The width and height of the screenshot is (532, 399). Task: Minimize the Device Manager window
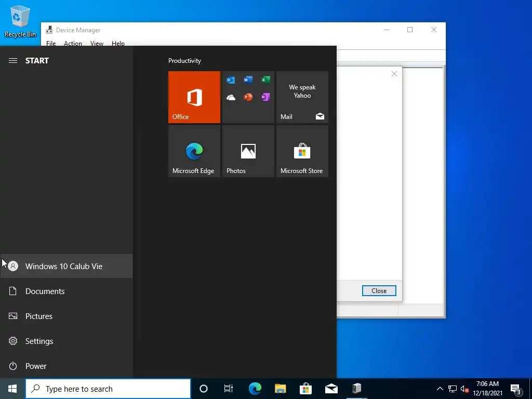(x=387, y=30)
